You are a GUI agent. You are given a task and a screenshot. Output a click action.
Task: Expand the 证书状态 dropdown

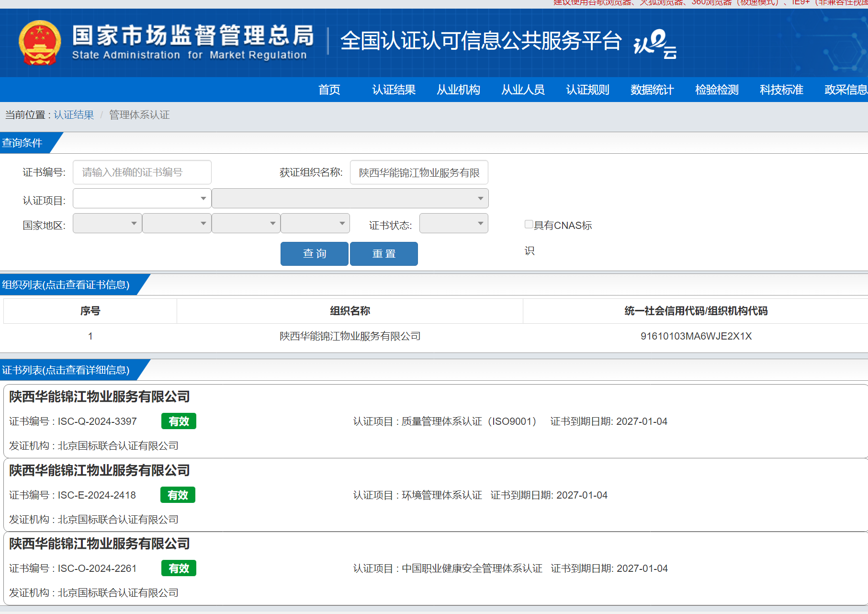click(454, 223)
